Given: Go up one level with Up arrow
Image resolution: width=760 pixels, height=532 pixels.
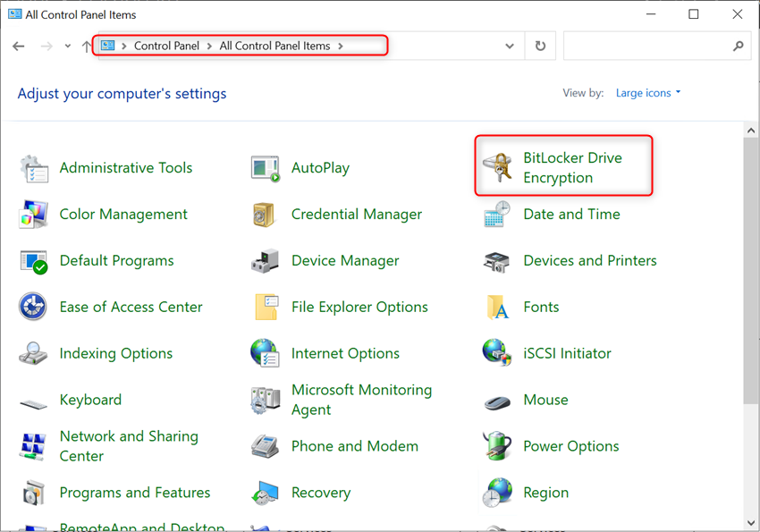Looking at the screenshot, I should (86, 46).
